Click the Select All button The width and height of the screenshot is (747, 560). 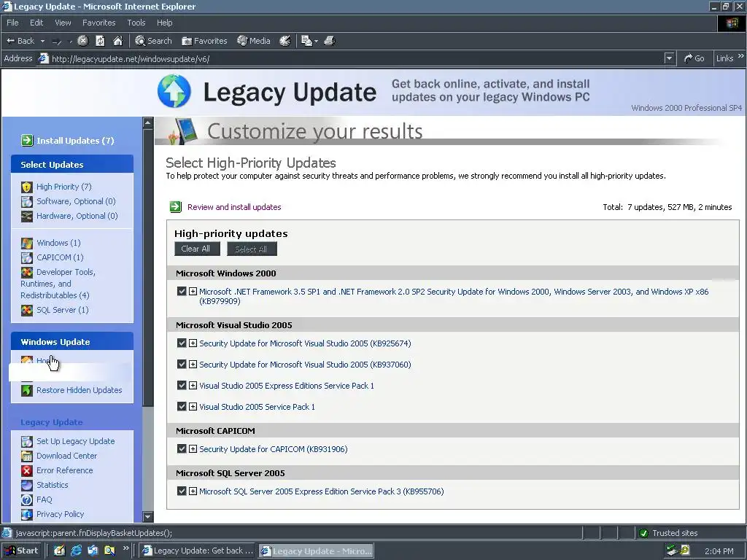(252, 249)
